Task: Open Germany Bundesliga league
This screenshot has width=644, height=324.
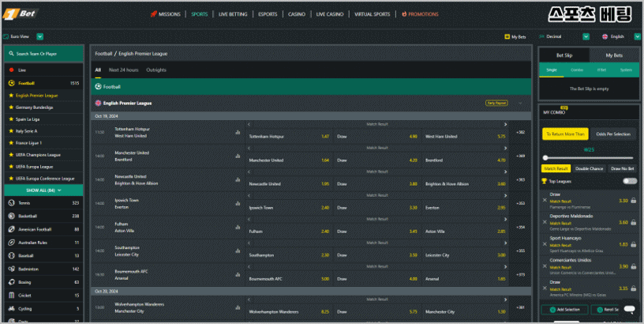Action: click(x=34, y=107)
